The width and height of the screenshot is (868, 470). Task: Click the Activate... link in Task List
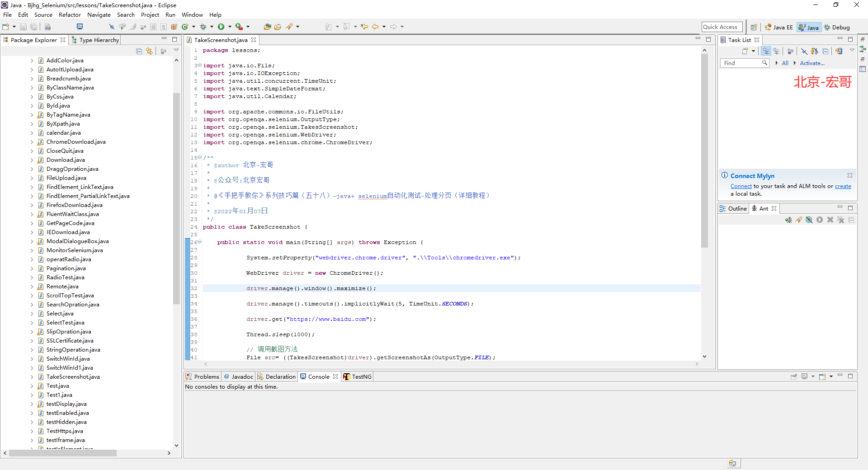pyautogui.click(x=812, y=63)
